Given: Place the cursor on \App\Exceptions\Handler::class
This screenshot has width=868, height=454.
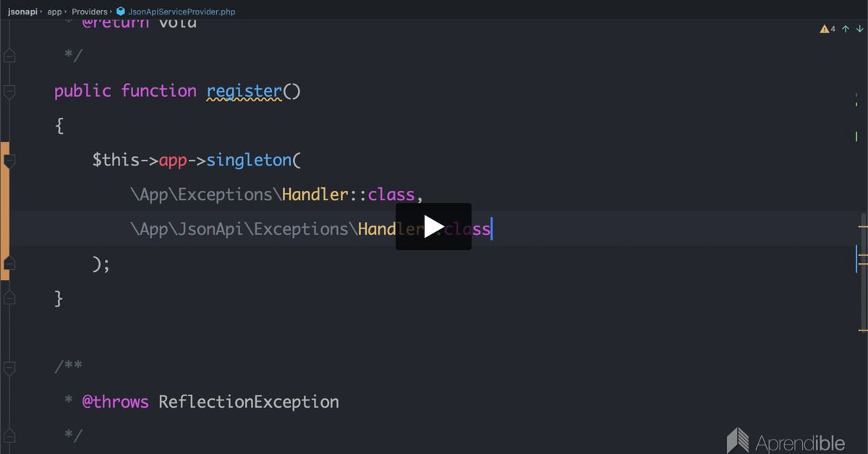Looking at the screenshot, I should pos(272,194).
